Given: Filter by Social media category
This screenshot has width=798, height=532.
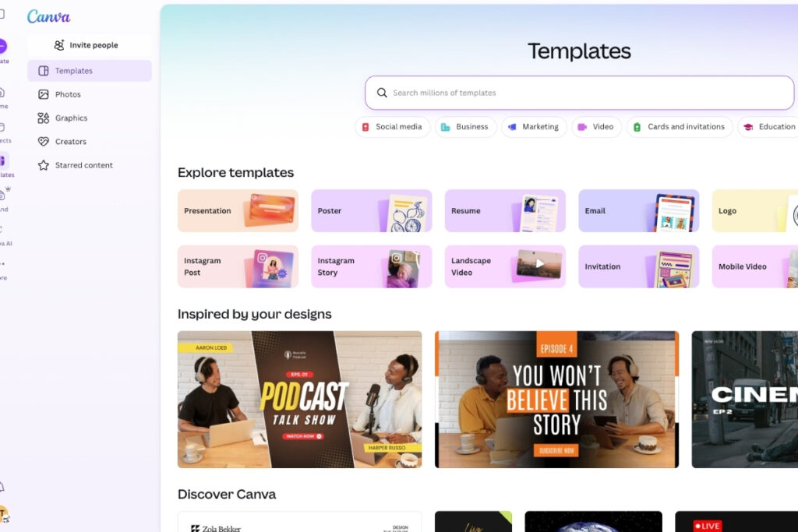Looking at the screenshot, I should click(x=393, y=127).
